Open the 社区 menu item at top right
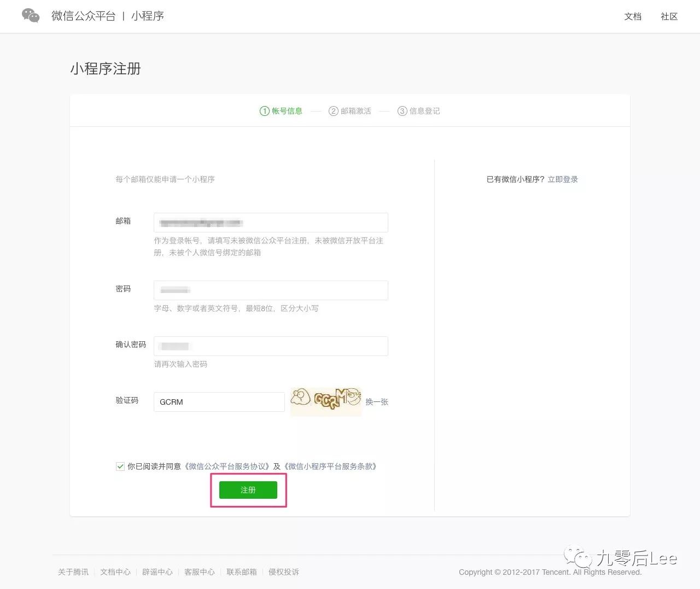 click(x=669, y=16)
